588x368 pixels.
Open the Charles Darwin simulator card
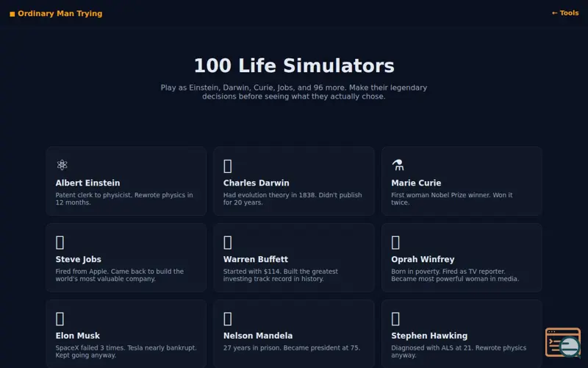[294, 181]
